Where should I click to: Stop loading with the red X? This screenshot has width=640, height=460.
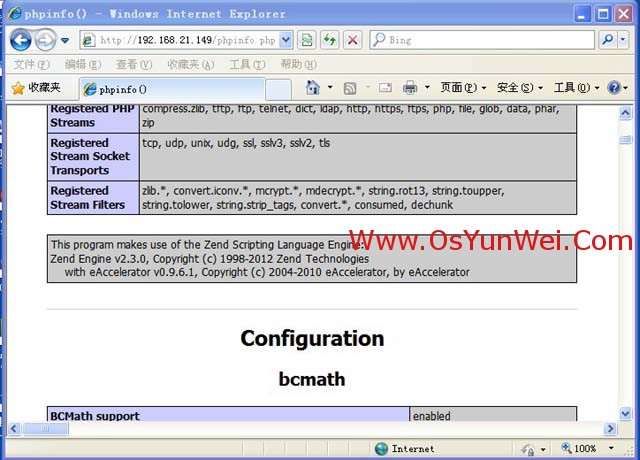352,40
